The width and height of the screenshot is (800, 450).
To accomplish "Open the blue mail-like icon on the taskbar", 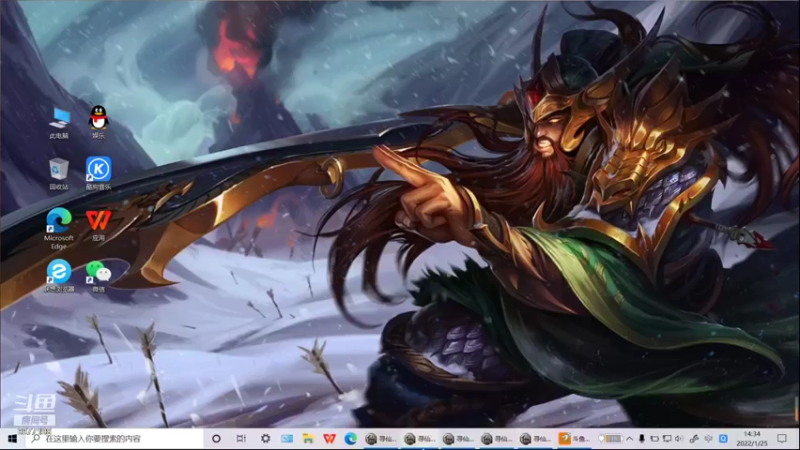I will 287,439.
